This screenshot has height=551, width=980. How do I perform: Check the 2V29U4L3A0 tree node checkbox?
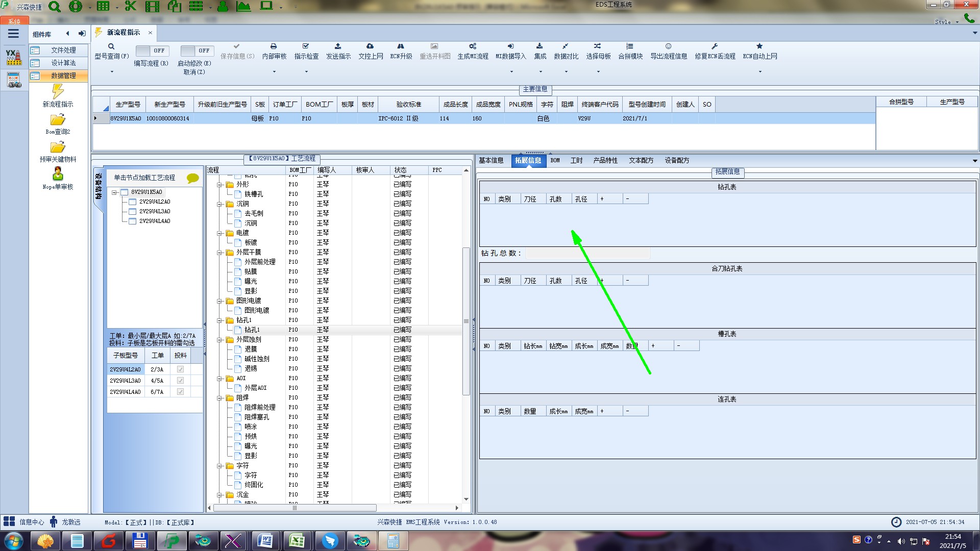tap(133, 211)
